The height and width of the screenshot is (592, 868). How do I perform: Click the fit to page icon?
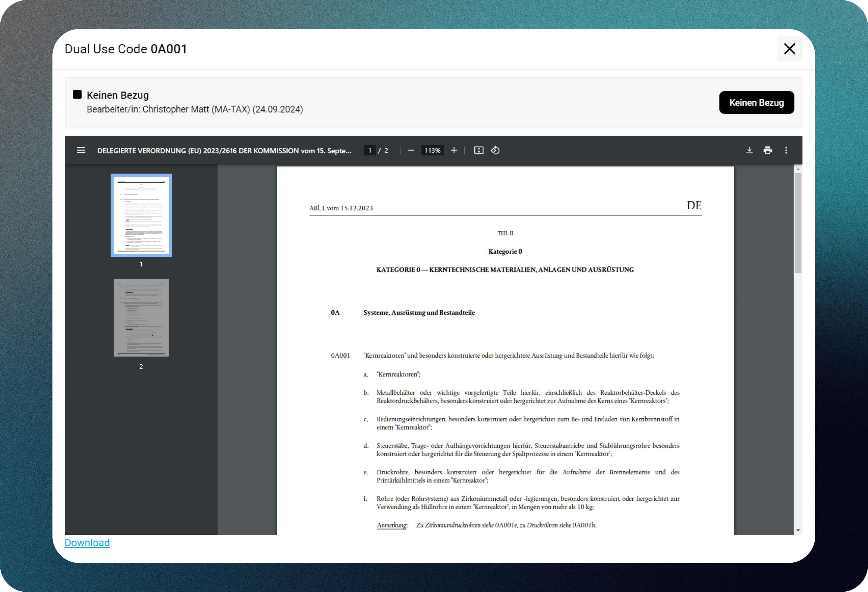tap(479, 150)
